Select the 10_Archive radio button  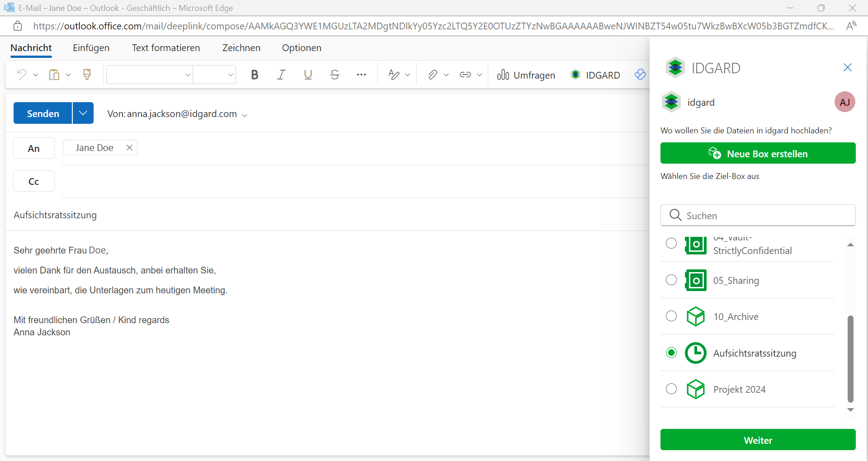point(671,316)
